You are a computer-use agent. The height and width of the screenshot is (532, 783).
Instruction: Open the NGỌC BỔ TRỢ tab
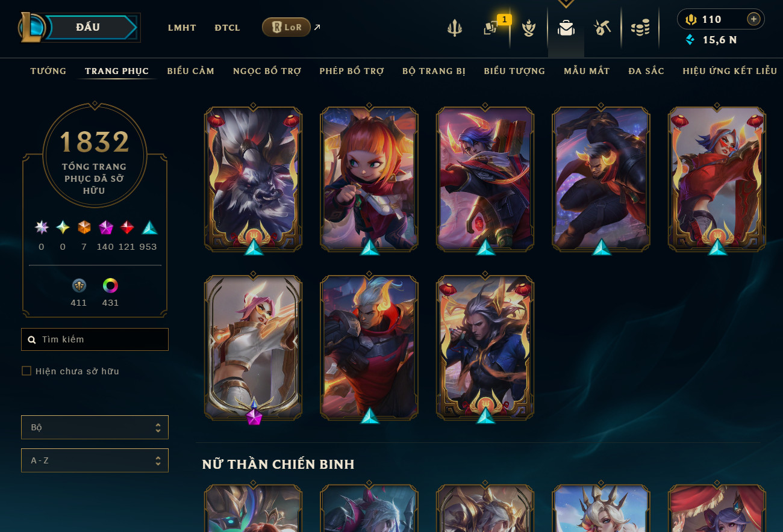tap(267, 71)
